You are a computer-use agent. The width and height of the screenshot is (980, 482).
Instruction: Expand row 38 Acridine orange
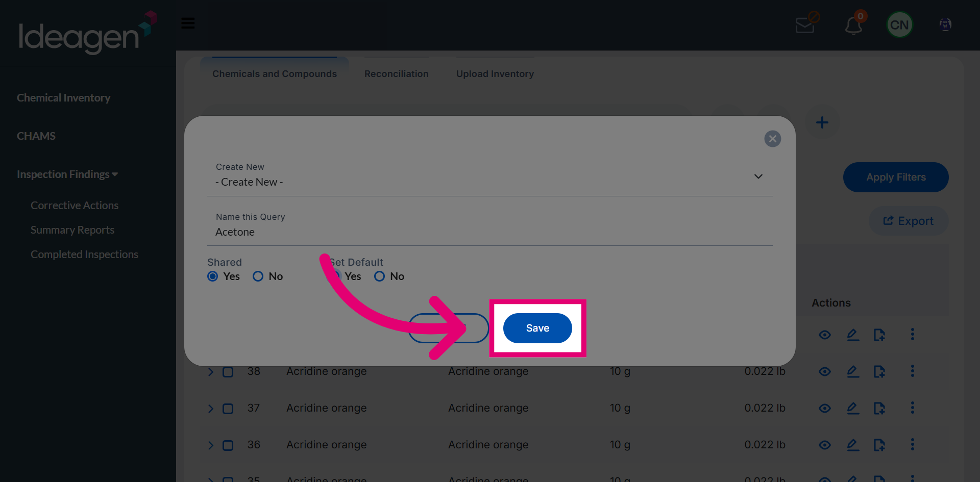tap(211, 372)
